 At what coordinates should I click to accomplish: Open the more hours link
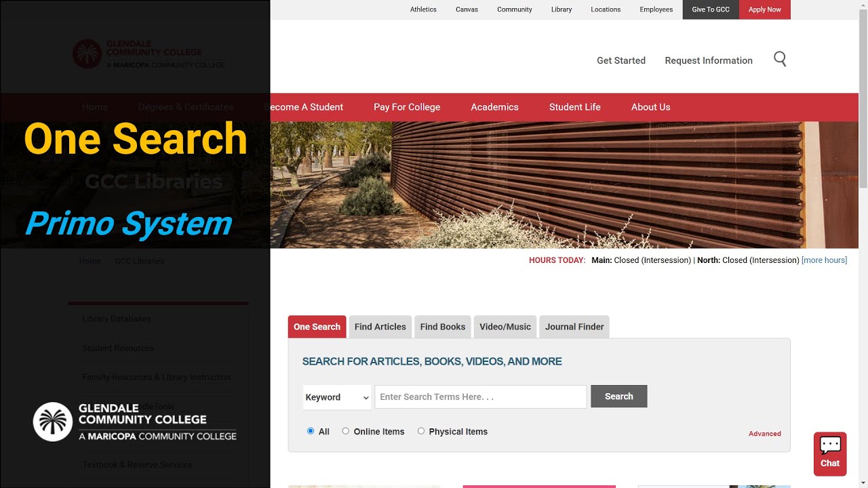[x=824, y=260]
